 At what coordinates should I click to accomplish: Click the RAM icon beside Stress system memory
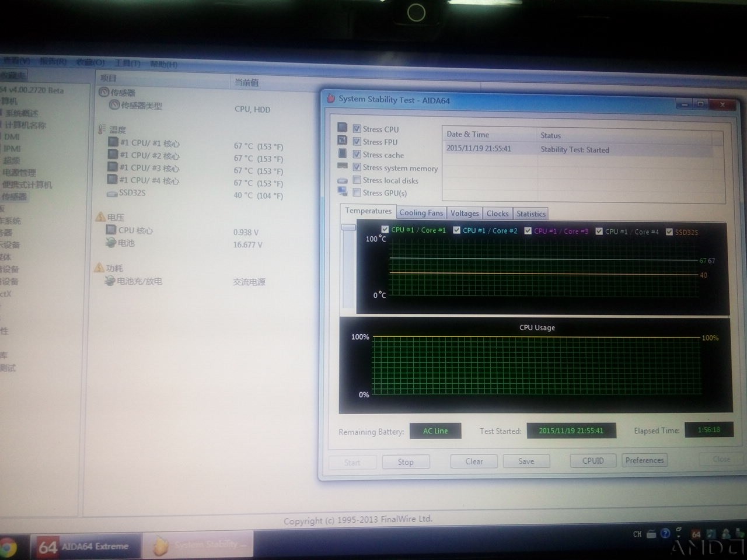(x=343, y=166)
